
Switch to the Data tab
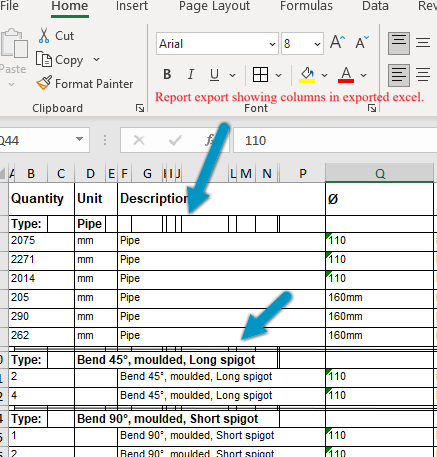point(375,6)
